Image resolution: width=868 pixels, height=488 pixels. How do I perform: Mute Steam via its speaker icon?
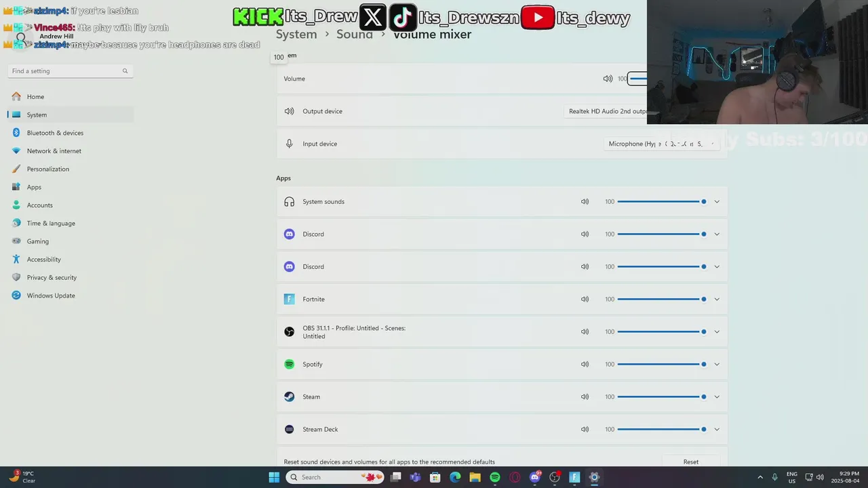[x=585, y=396]
